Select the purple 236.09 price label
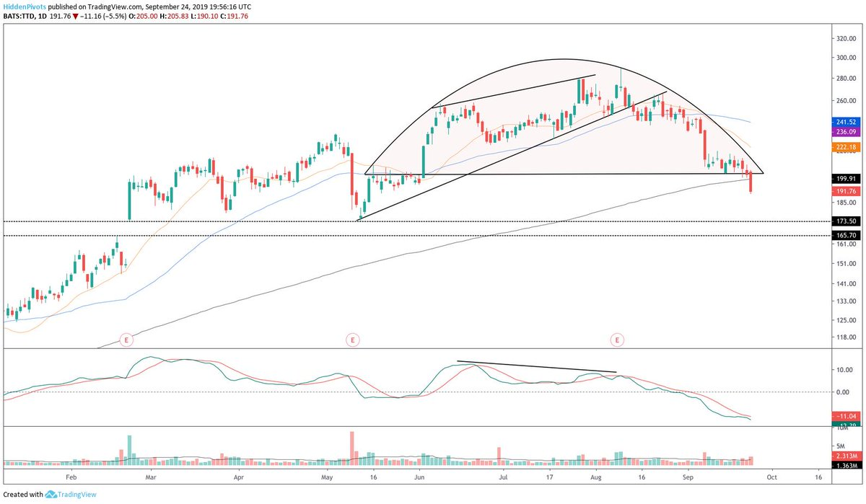This screenshot has width=866, height=504. click(x=844, y=132)
